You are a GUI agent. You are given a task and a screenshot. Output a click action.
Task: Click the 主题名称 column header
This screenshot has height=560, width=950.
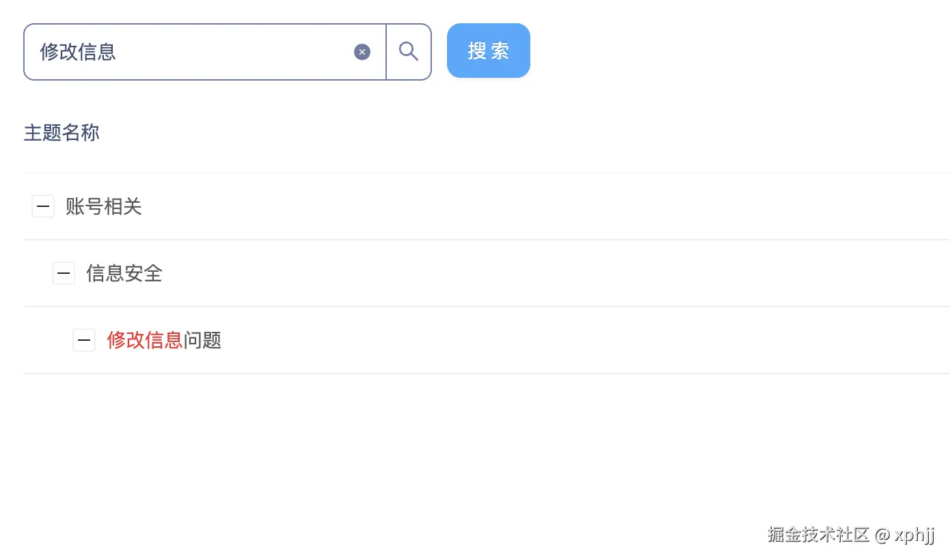coord(62,132)
